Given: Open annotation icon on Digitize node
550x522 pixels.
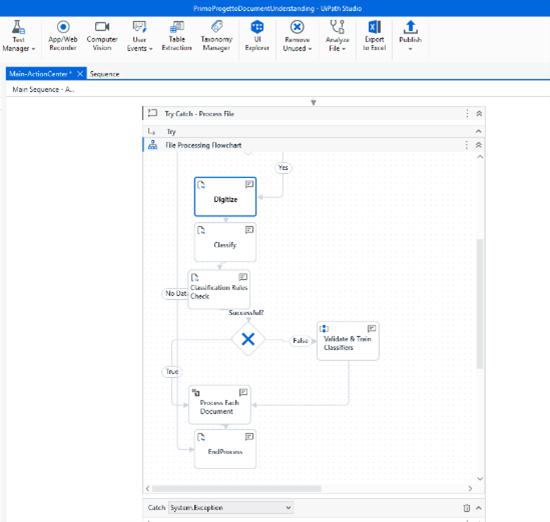Looking at the screenshot, I should tap(249, 184).
